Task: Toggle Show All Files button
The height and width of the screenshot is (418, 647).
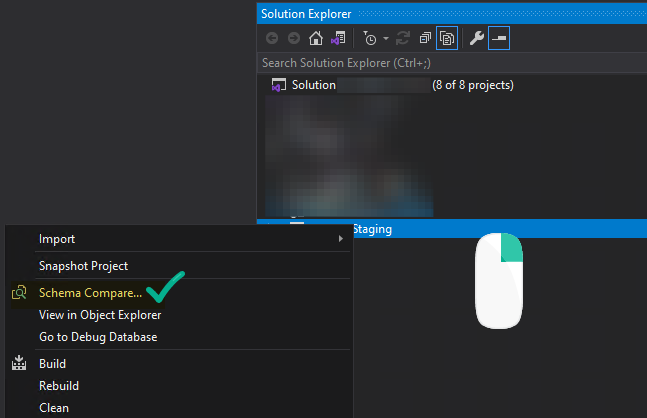Action: pos(447,38)
